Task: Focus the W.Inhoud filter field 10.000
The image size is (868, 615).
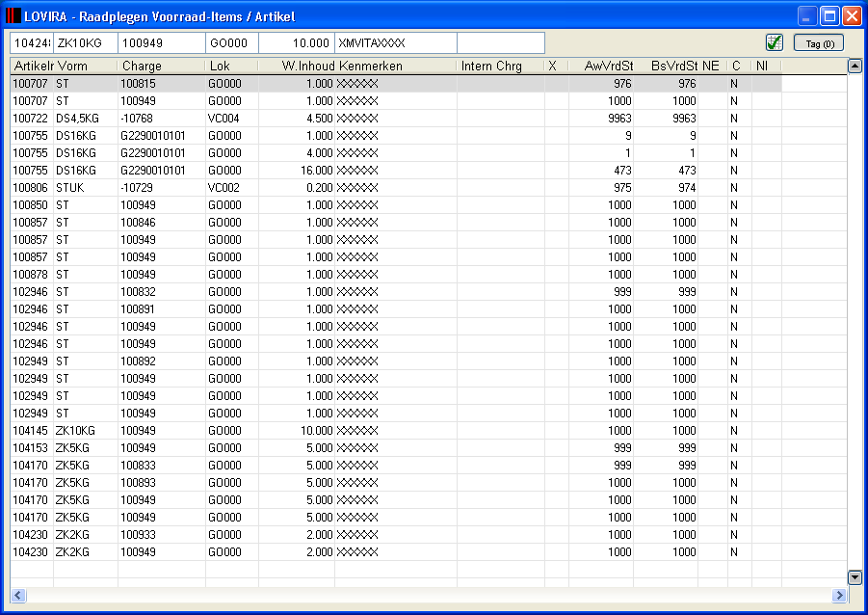Action: pos(297,43)
